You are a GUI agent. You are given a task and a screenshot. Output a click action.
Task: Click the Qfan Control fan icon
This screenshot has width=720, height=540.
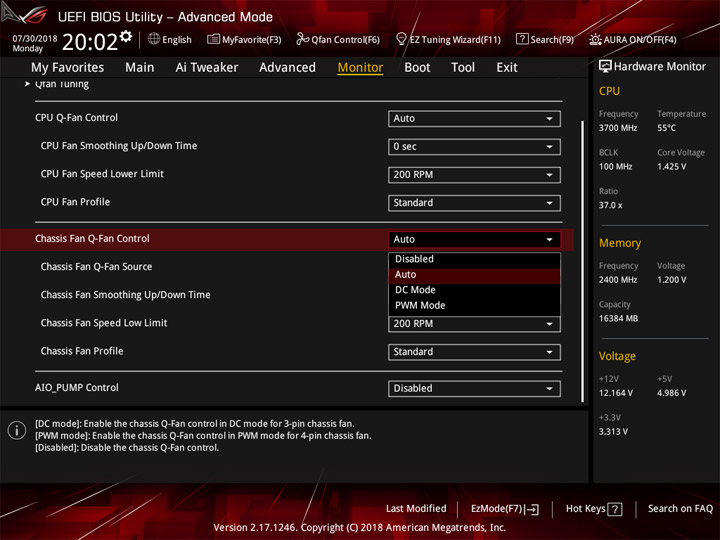(302, 39)
